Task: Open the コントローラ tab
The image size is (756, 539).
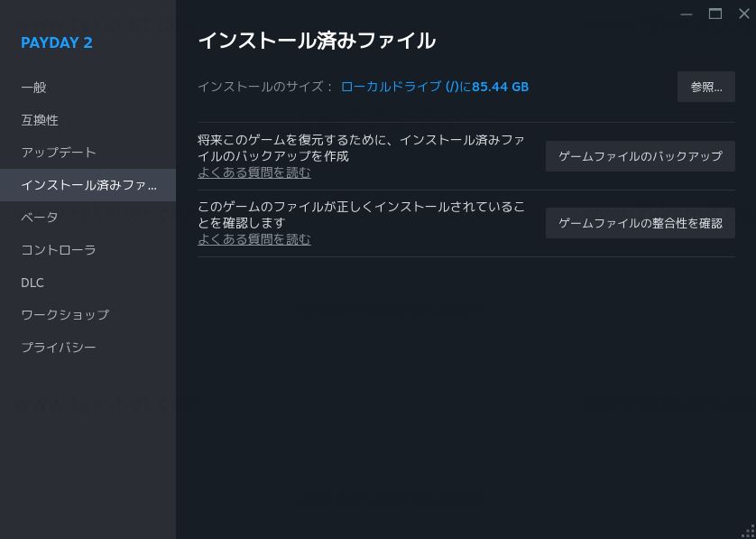Action: pos(88,250)
